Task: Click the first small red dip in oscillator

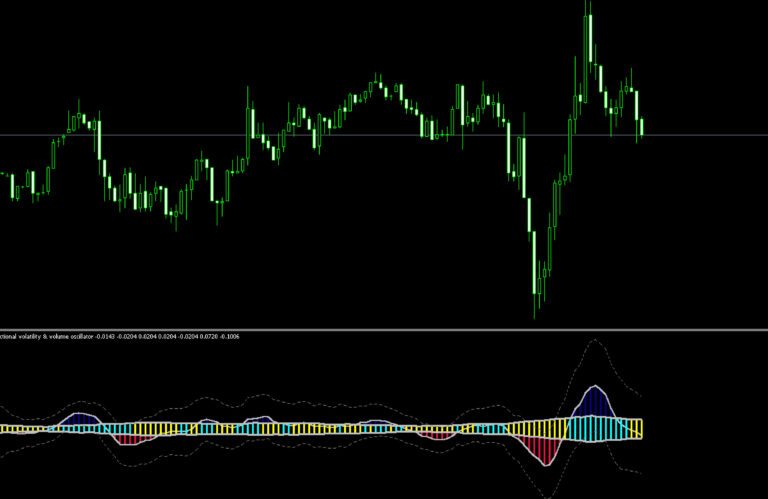Action: 132,439
